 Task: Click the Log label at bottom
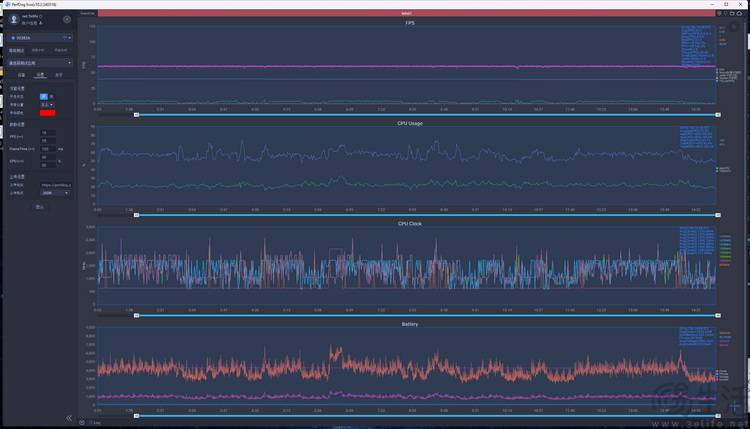(96, 423)
